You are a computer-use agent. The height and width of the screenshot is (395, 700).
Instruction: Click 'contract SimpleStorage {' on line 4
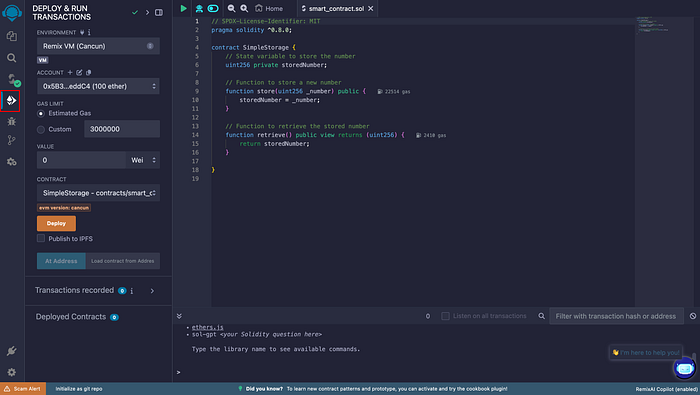pos(254,47)
